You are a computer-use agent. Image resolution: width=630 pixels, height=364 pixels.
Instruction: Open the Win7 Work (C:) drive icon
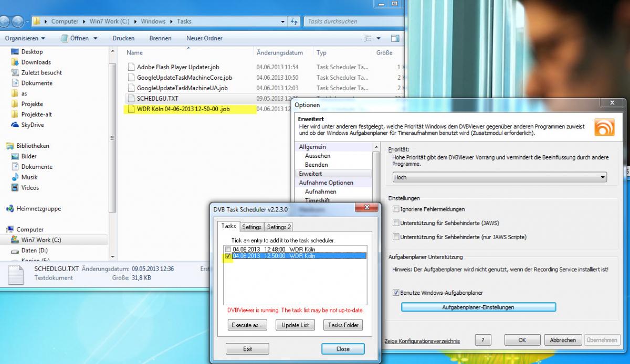point(15,240)
